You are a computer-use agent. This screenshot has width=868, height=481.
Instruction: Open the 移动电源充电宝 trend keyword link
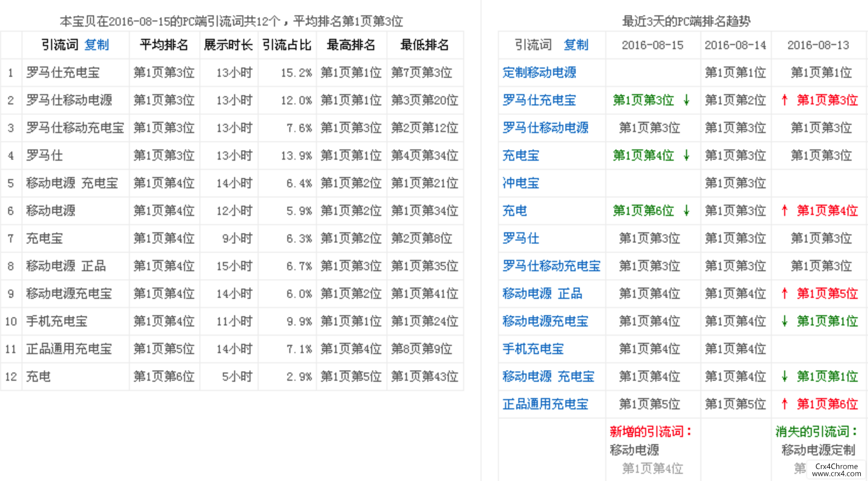pos(545,321)
